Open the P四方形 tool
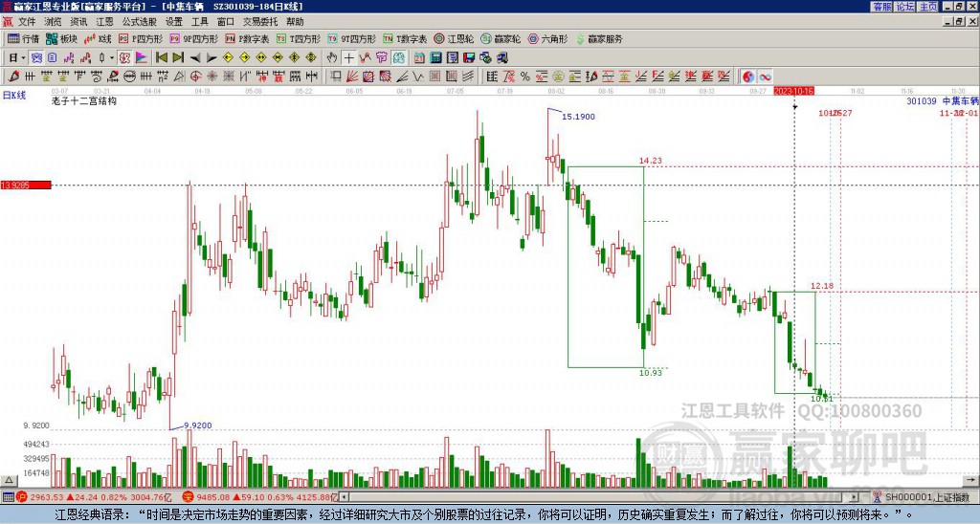The image size is (980, 524). tap(141, 38)
